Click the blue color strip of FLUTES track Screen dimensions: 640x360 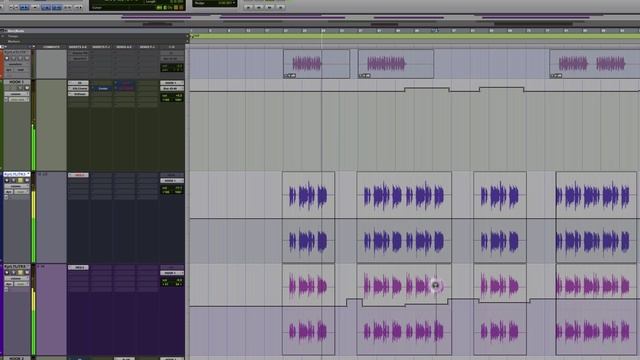click(x=2, y=217)
